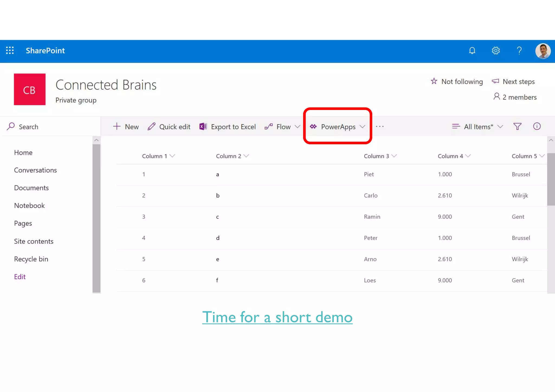Expand the Flow dropdown chevron
Screen dimensions: 555x392
pyautogui.click(x=297, y=126)
